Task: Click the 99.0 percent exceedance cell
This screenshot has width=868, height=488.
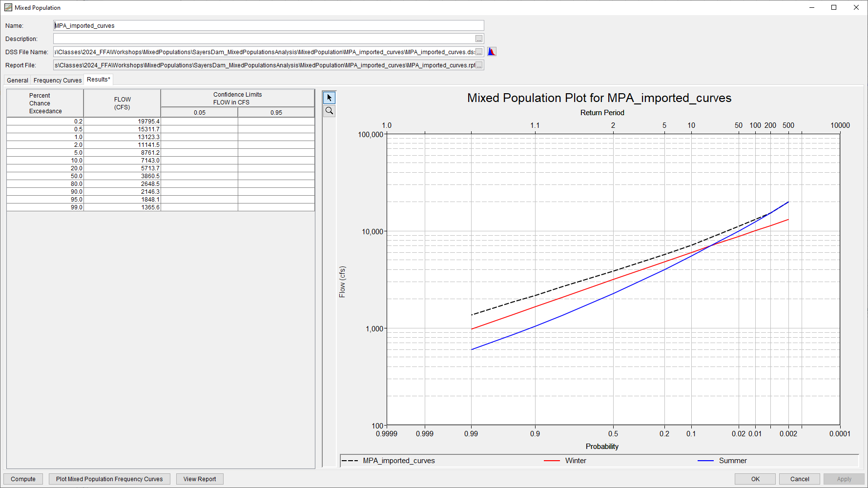Action: click(45, 207)
